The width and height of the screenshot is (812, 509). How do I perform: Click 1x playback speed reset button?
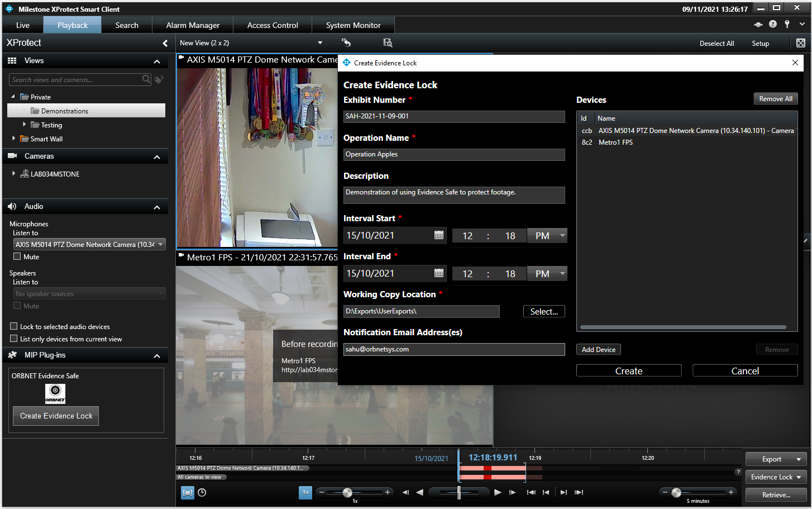pos(305,492)
